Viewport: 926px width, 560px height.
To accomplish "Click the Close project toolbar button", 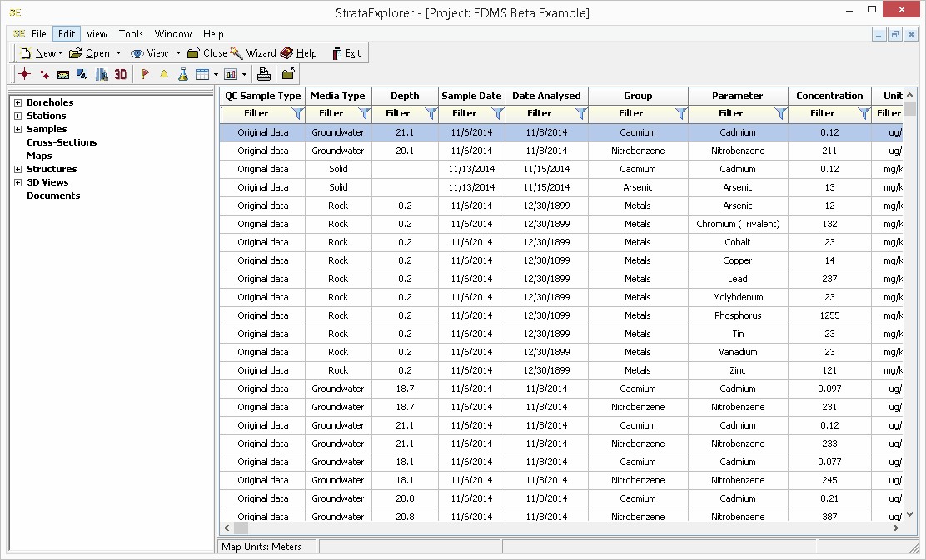I will click(x=207, y=53).
